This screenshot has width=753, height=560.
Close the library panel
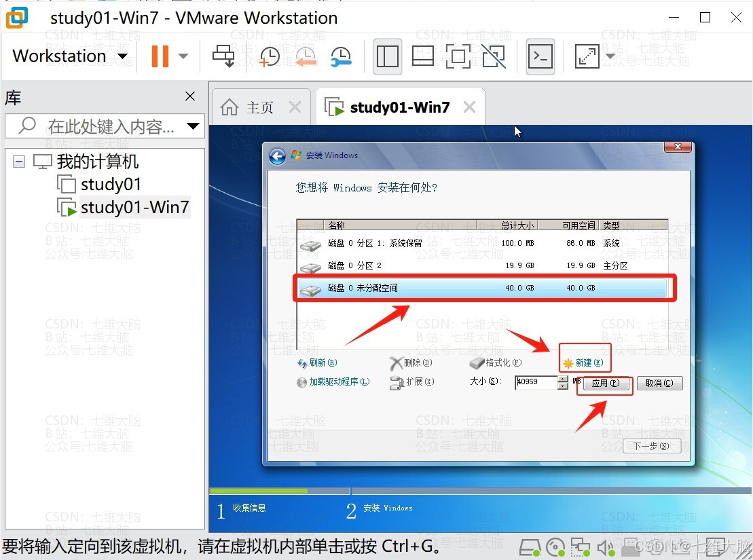190,96
